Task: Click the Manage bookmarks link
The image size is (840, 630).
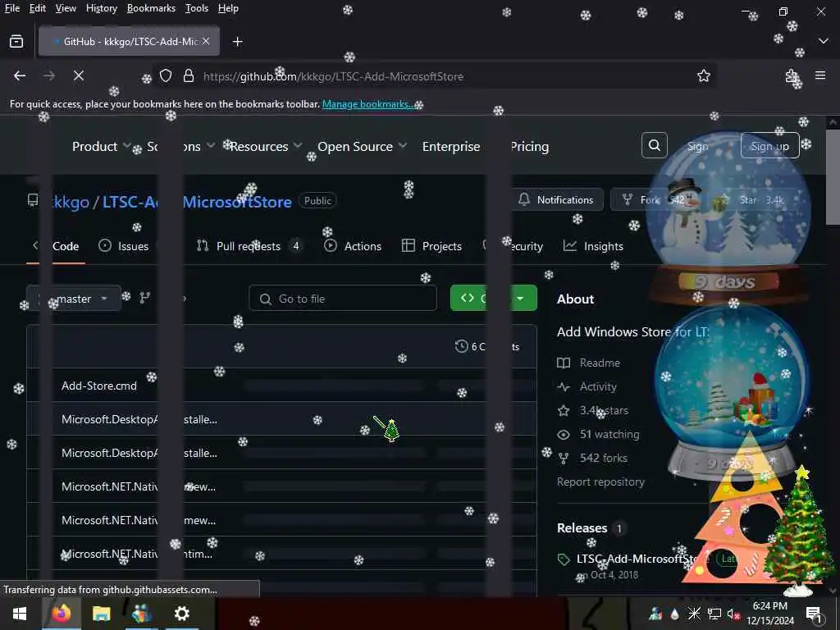Action: (367, 104)
